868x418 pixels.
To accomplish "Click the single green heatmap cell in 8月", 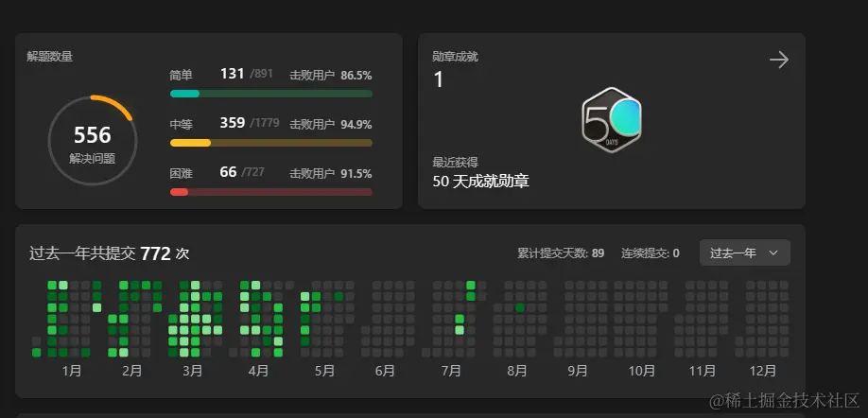I will [520, 307].
